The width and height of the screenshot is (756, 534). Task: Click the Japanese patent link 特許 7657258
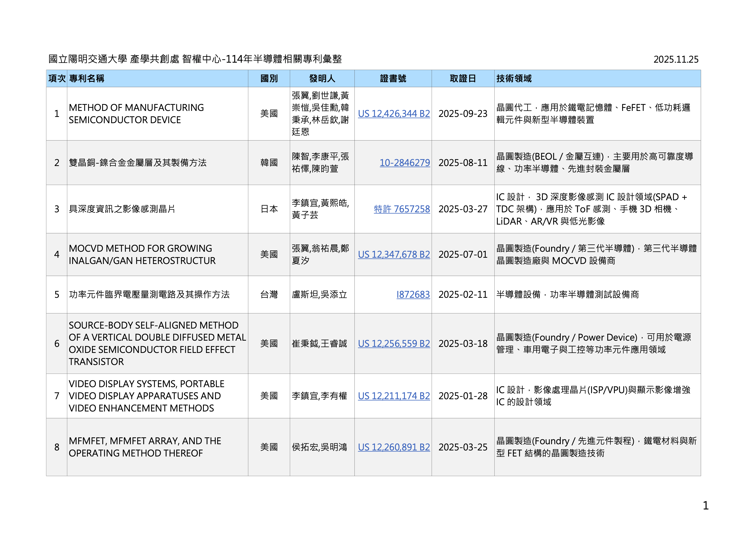coord(402,209)
